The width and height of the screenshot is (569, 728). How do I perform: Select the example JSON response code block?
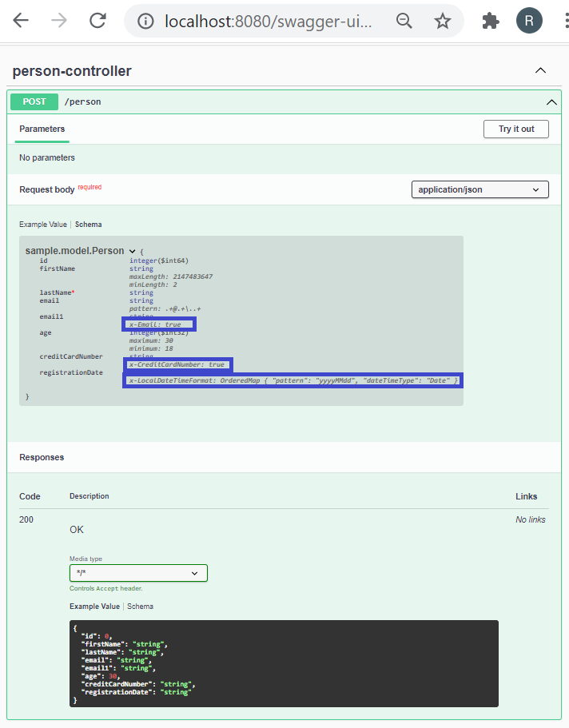point(284,663)
